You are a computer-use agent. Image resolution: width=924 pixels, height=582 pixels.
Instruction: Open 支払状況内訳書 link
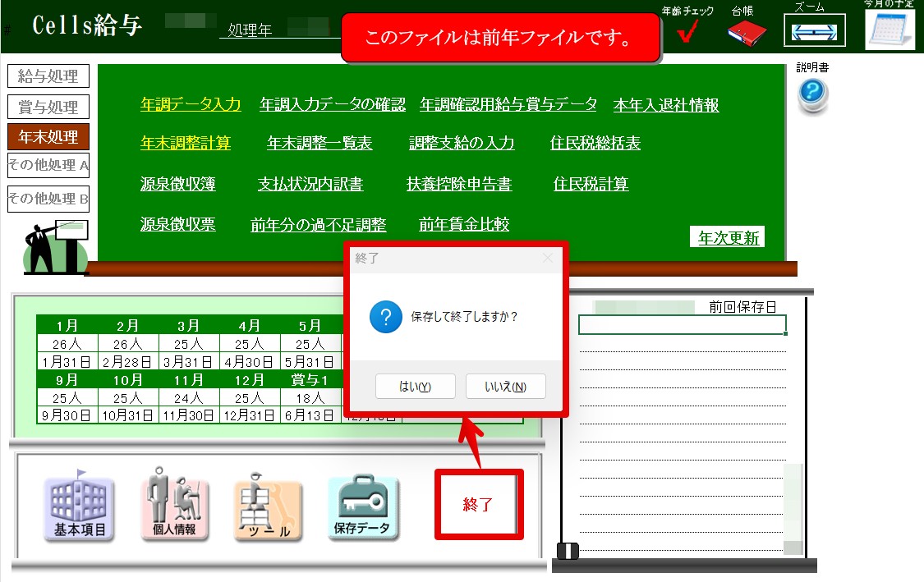click(310, 184)
